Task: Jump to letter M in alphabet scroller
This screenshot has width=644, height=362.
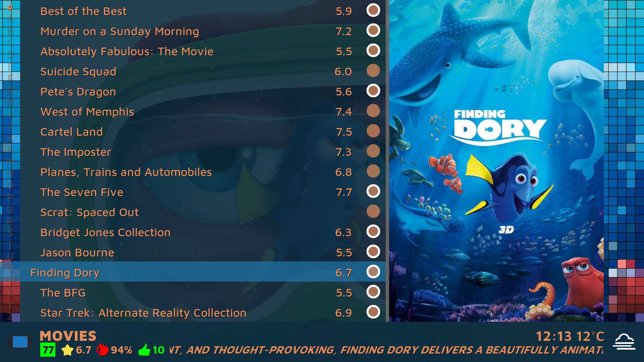Action: tap(10, 162)
